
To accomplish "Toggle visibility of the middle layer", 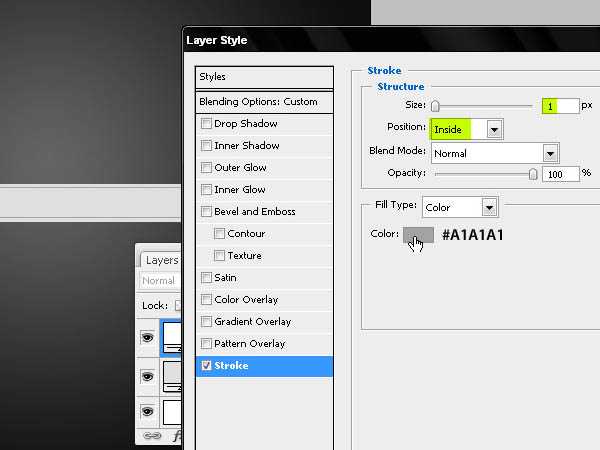I will (x=148, y=377).
